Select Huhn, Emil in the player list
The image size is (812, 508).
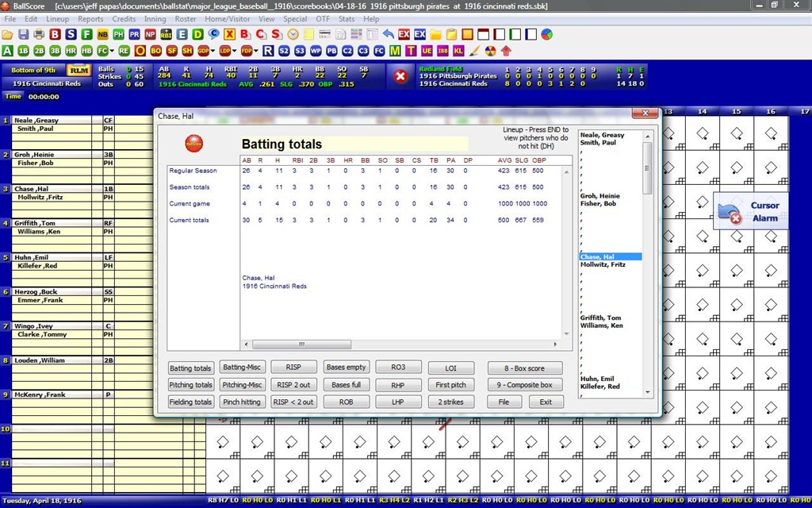point(597,379)
